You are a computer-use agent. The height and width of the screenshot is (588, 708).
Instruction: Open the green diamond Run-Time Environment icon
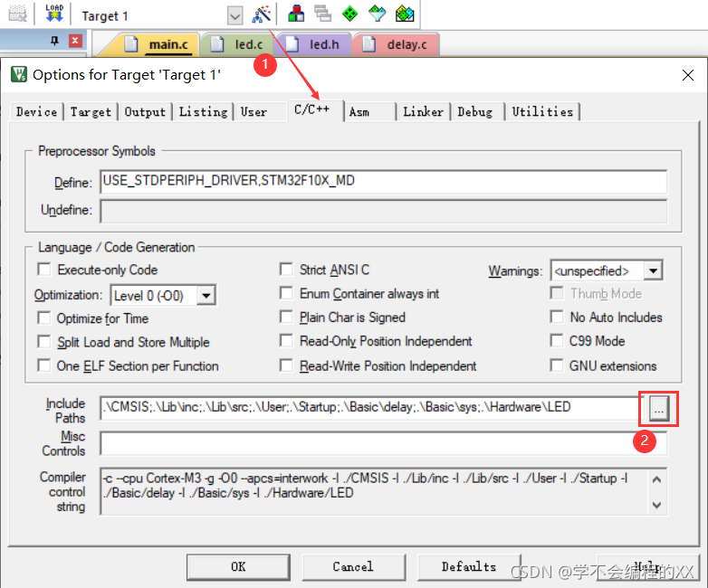click(x=350, y=14)
